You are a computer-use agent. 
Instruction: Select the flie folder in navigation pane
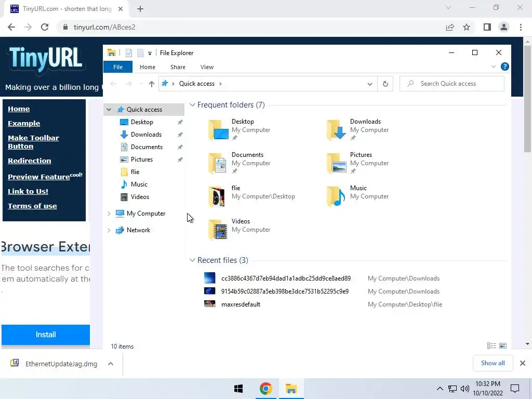135,172
